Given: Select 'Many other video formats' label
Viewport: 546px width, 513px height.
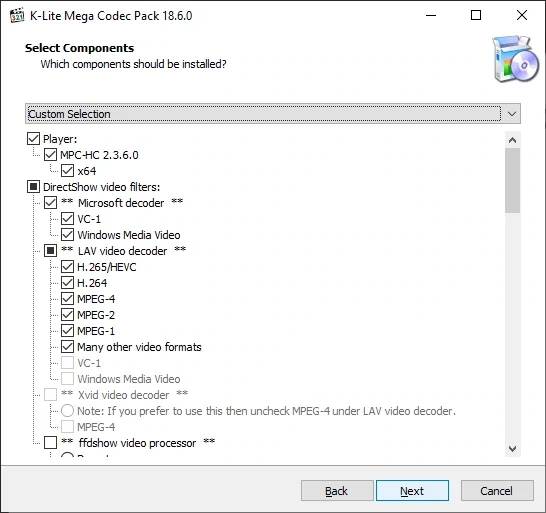Looking at the screenshot, I should (x=139, y=347).
